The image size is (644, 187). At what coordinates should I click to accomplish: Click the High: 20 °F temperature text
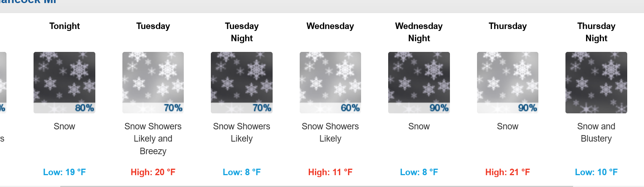(x=153, y=172)
